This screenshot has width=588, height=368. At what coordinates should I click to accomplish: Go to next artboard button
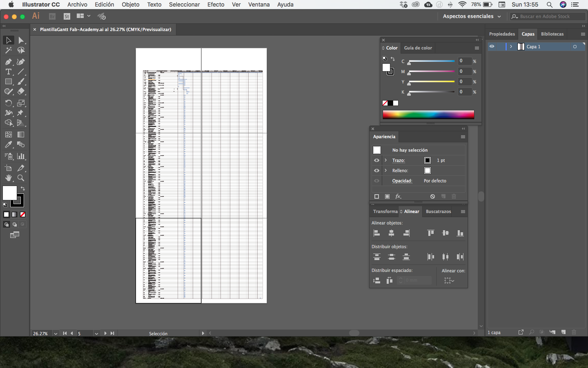point(105,334)
